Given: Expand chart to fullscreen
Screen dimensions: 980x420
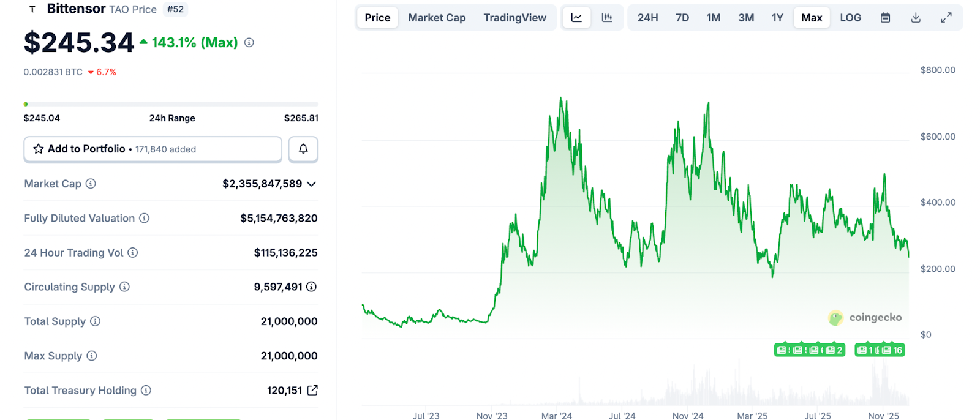Looking at the screenshot, I should (946, 18).
